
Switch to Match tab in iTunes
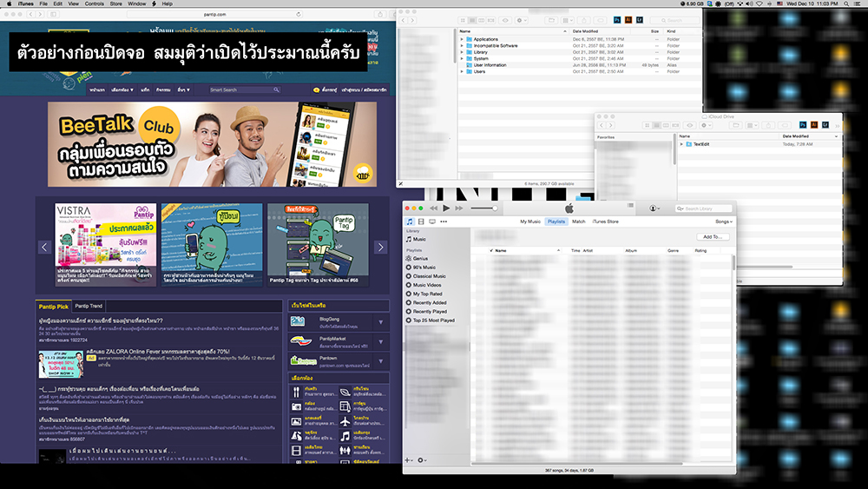tap(578, 221)
